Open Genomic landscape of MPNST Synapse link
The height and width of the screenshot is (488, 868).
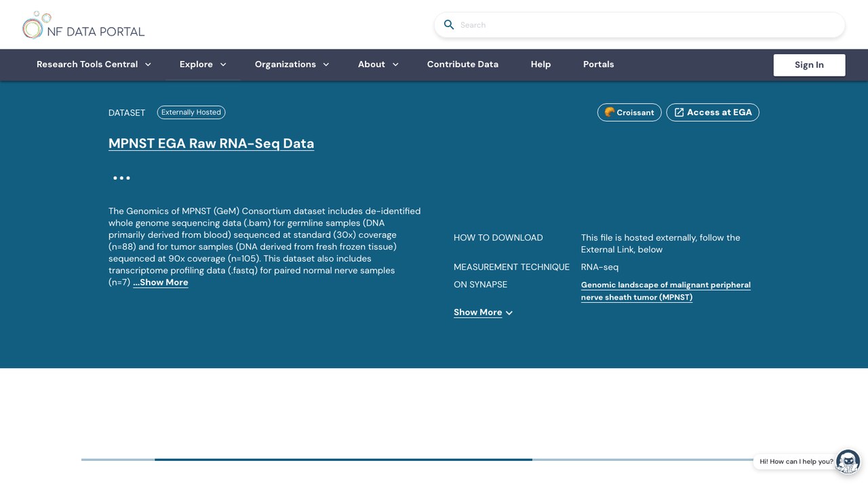(666, 291)
